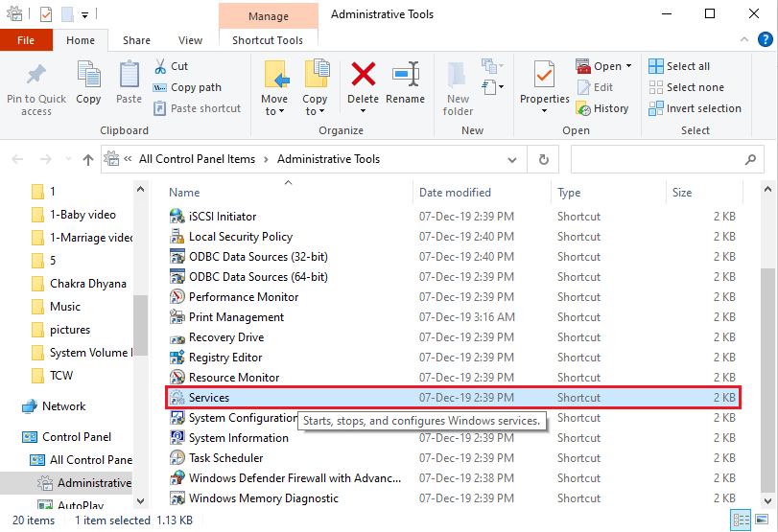Click the History button
This screenshot has height=532, width=778.
[602, 108]
